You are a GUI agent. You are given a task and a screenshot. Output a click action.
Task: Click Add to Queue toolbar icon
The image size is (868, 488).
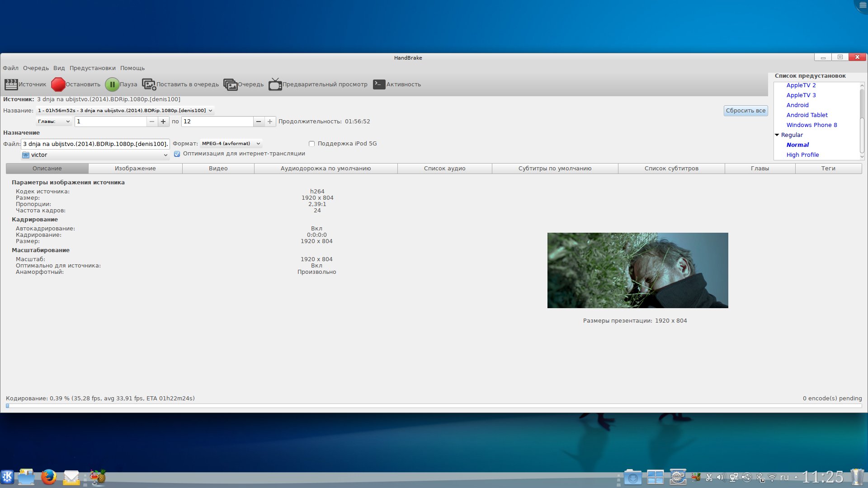tap(149, 84)
